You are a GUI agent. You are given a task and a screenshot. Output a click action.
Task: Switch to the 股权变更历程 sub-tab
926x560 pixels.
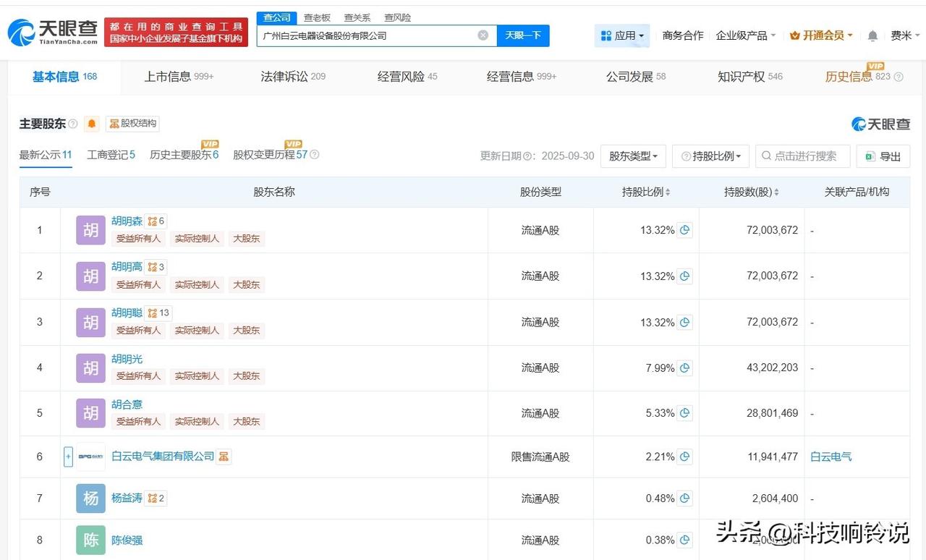[x=270, y=155]
